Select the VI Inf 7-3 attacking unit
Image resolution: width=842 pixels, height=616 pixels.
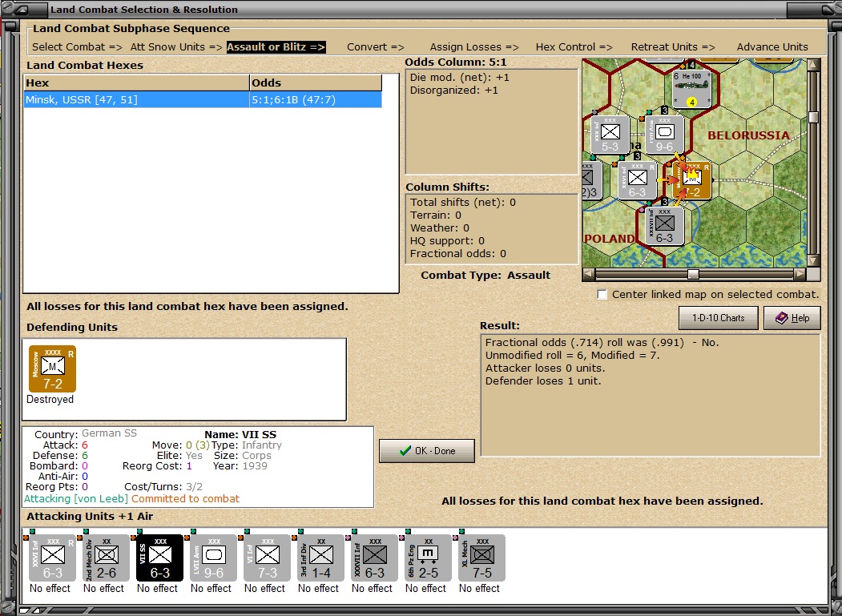(x=267, y=558)
